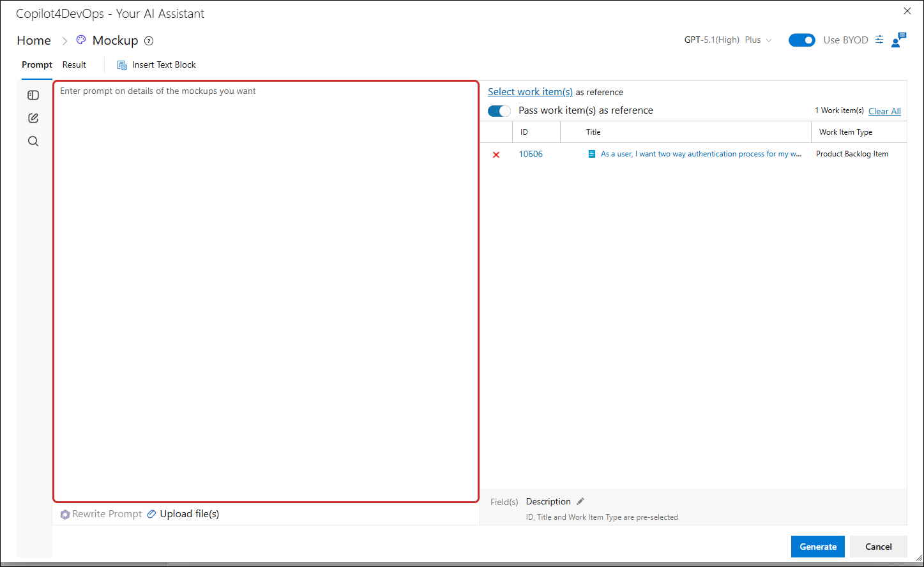Click the search magnifier icon in sidebar
This screenshot has width=924, height=567.
point(33,141)
